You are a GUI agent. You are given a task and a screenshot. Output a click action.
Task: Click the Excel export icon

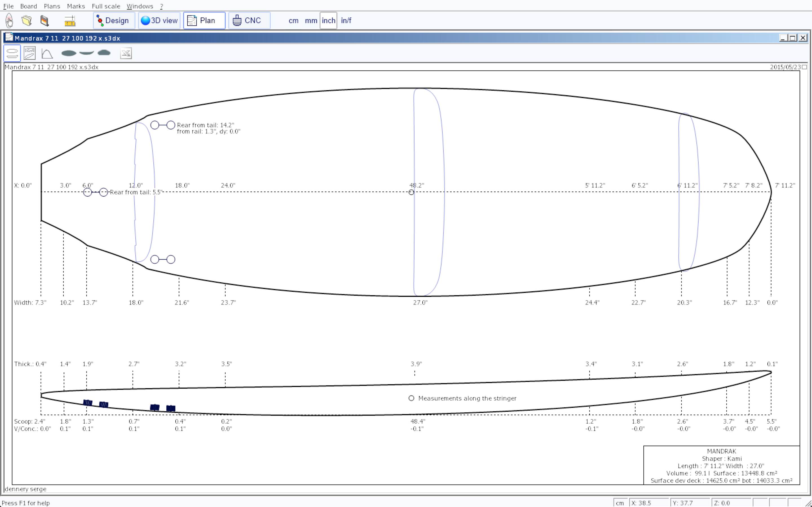click(x=126, y=53)
